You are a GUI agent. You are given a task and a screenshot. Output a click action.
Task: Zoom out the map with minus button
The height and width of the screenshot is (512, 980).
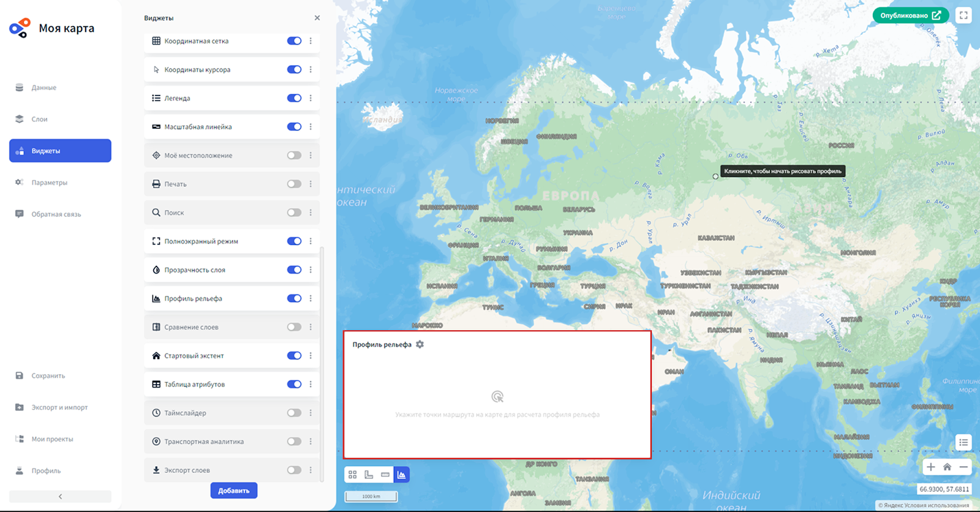(x=963, y=467)
